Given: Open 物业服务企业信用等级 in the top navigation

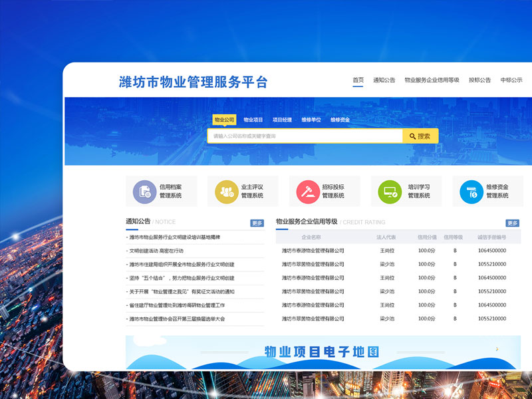Looking at the screenshot, I should tap(432, 80).
